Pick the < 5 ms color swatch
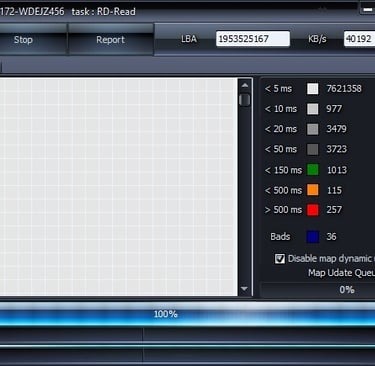This screenshot has width=375, height=366. coord(312,89)
